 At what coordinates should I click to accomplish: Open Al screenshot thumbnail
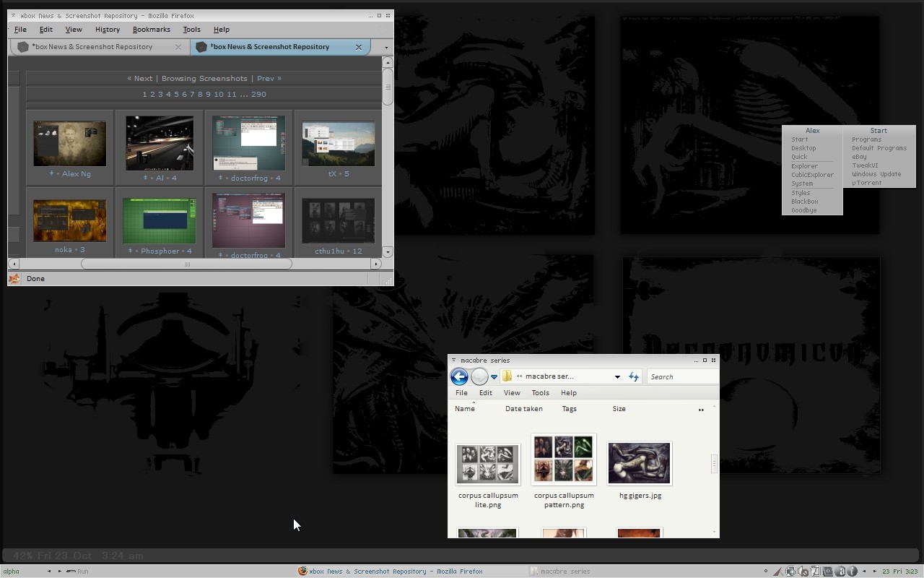tap(160, 144)
